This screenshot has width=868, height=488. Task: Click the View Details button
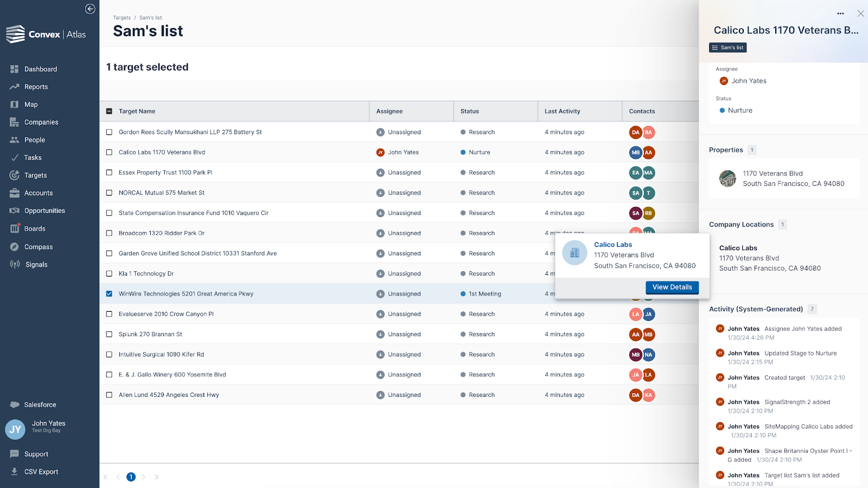(672, 287)
